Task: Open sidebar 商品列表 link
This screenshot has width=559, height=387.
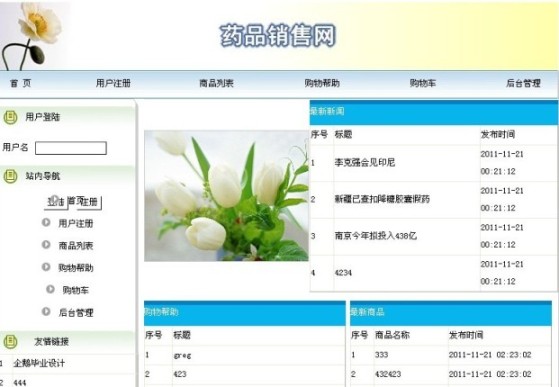Action: click(x=76, y=246)
